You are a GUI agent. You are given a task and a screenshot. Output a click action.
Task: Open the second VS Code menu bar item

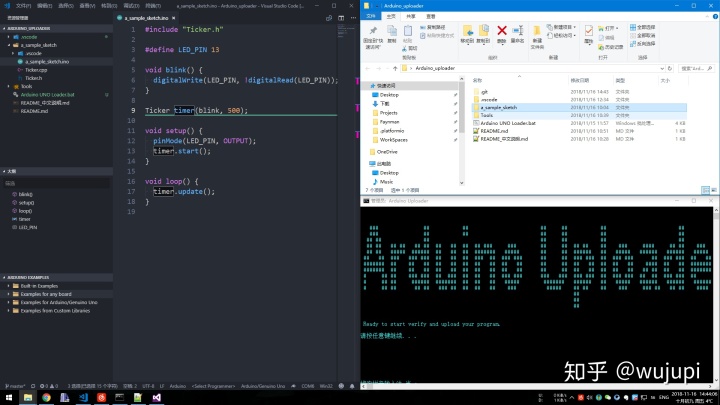[x=45, y=6]
